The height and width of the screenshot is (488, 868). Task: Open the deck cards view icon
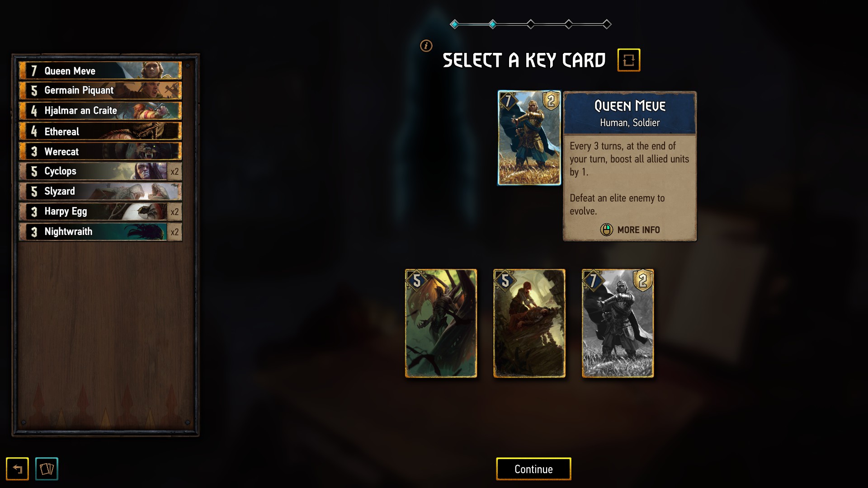click(x=47, y=469)
